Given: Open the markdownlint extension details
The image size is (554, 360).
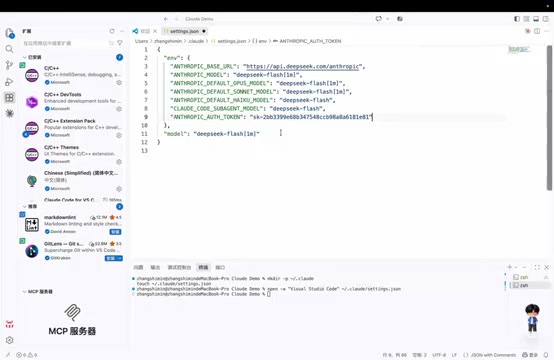Looking at the screenshot, I should (x=72, y=224).
